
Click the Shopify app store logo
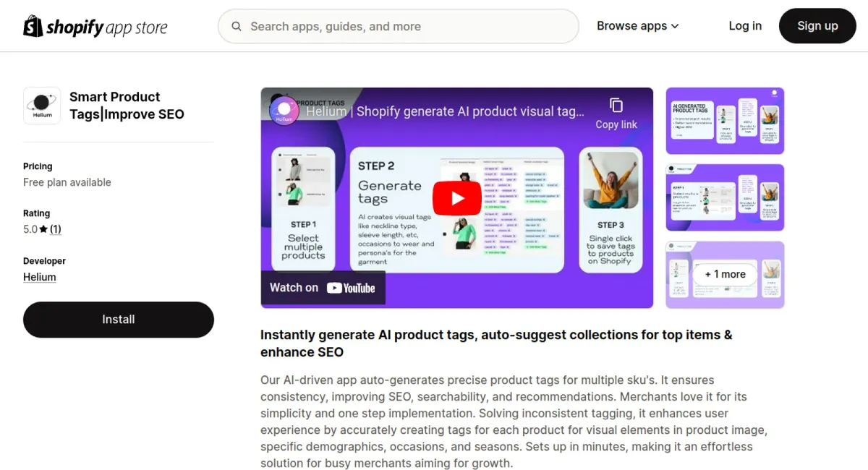(x=95, y=27)
